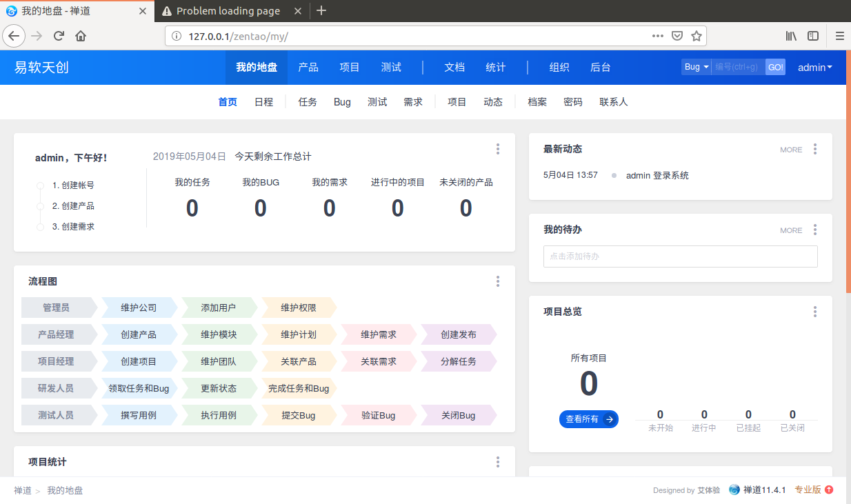The image size is (851, 504).
Task: Click the 查看所有 projects button
Action: [x=588, y=419]
